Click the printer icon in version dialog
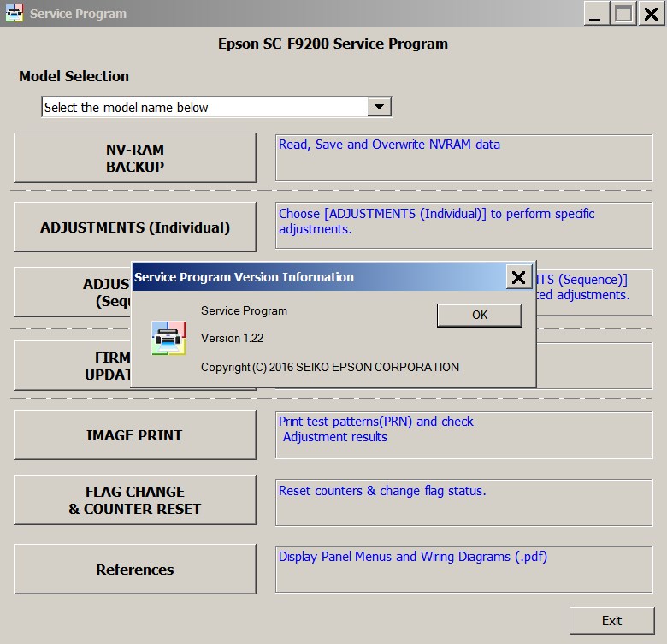Viewport: 667px width, 644px height. (x=168, y=338)
